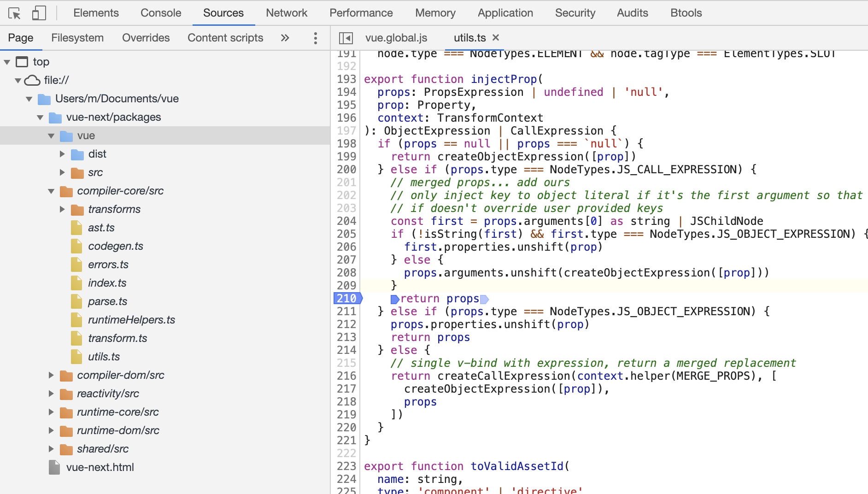The image size is (868, 494).
Task: Close the utils.ts editor tab
Action: pos(496,37)
